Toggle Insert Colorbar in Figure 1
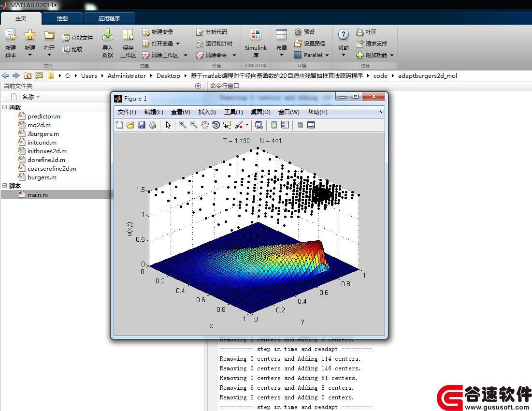The width and height of the screenshot is (532, 411). [x=274, y=125]
